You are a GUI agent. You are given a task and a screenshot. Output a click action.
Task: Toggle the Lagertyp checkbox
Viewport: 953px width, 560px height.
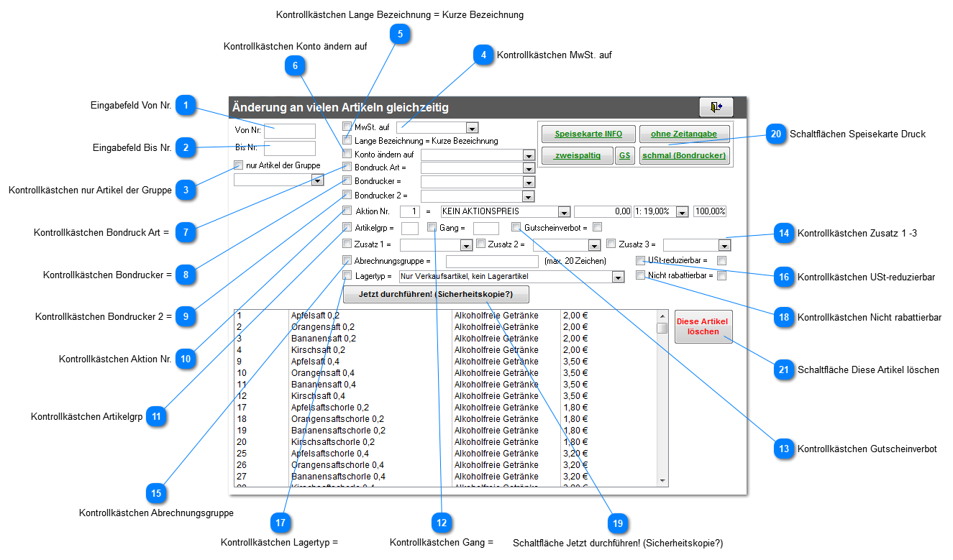tap(347, 275)
